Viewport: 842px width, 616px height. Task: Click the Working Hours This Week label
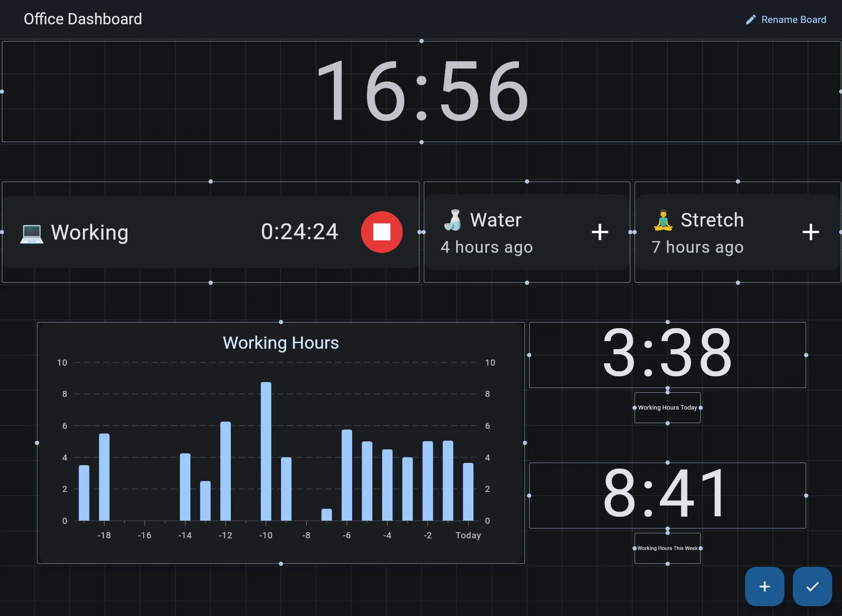click(x=667, y=548)
